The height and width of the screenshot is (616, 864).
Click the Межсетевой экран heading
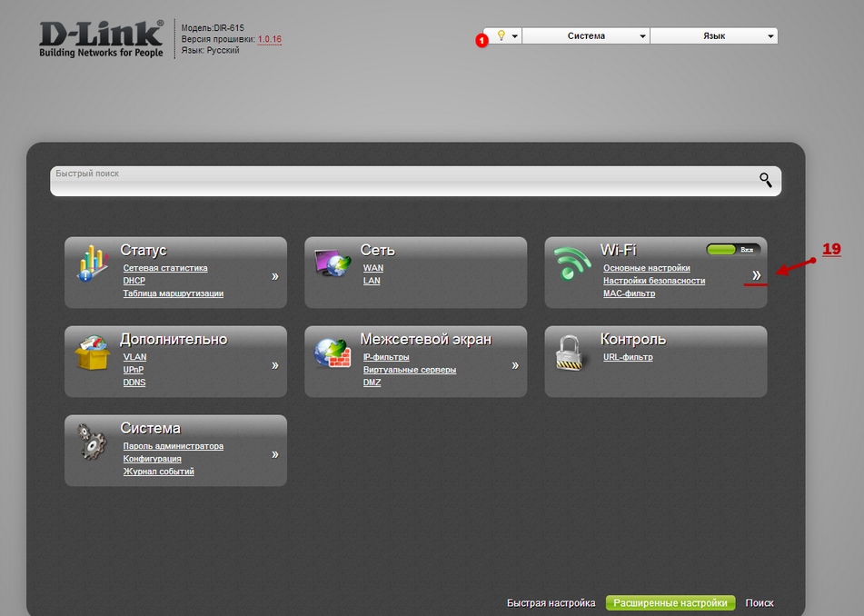coord(425,339)
